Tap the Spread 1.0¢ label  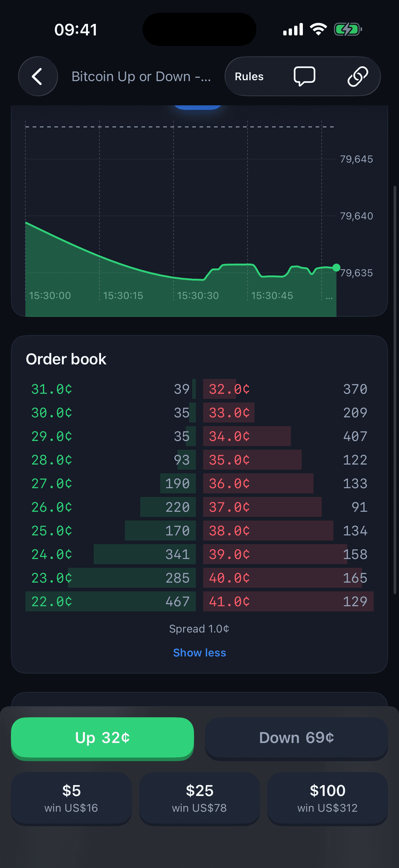point(199,629)
